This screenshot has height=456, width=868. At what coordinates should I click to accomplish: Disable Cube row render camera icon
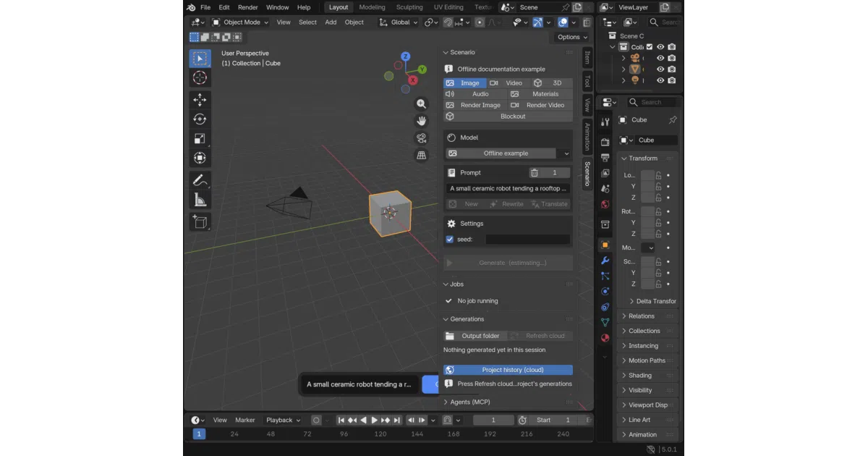coord(672,69)
